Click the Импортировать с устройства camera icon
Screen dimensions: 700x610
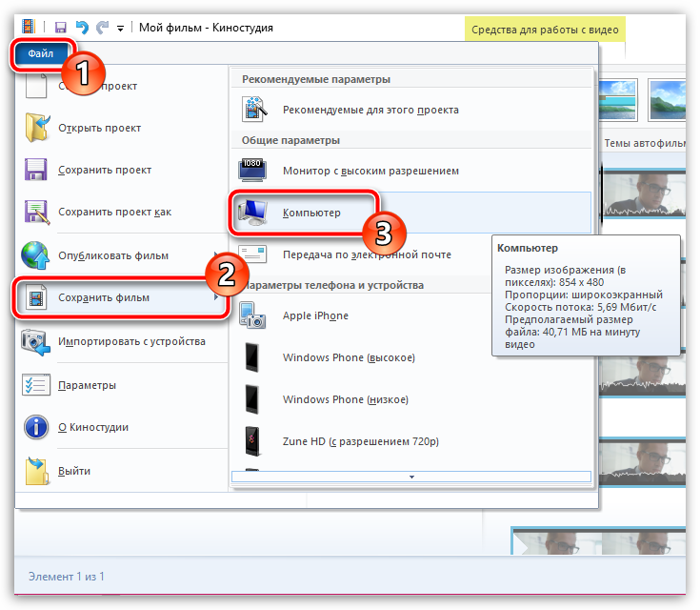pos(36,342)
